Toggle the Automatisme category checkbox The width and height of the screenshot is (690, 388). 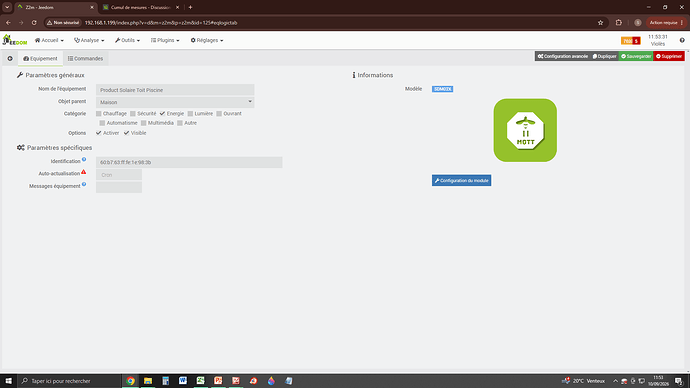pyautogui.click(x=102, y=123)
